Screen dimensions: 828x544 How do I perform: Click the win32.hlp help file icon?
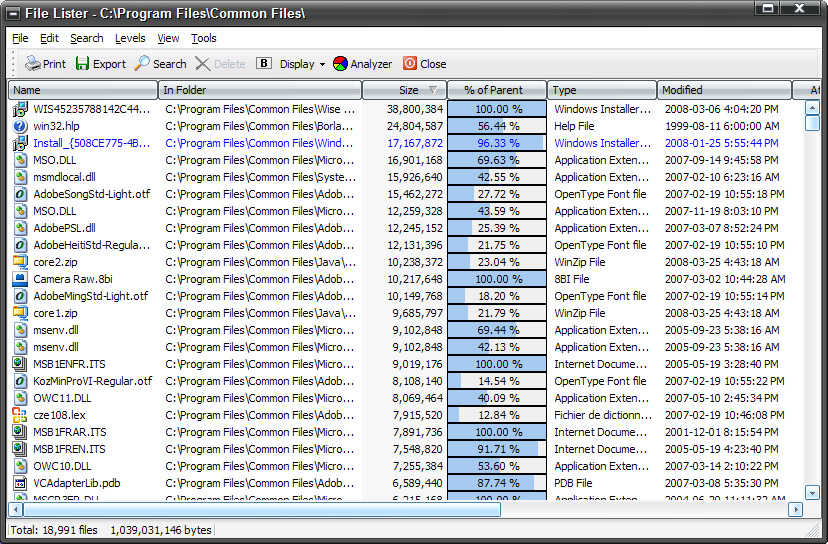point(20,126)
